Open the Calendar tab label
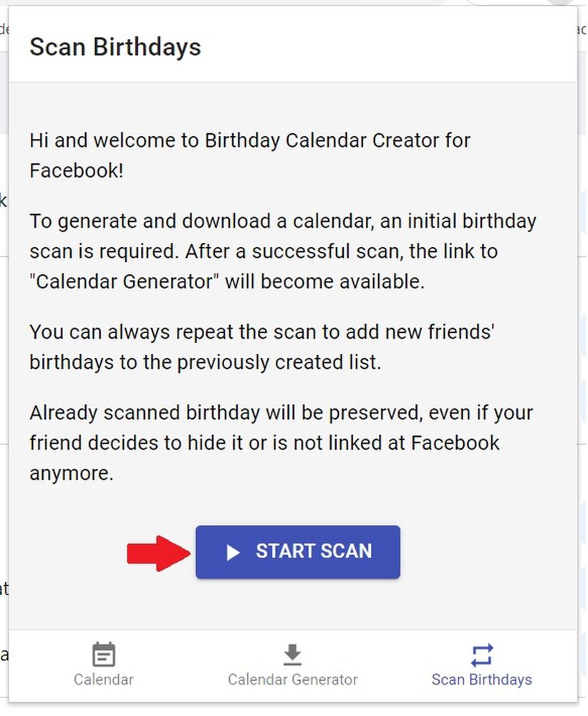588x716 pixels. click(104, 679)
